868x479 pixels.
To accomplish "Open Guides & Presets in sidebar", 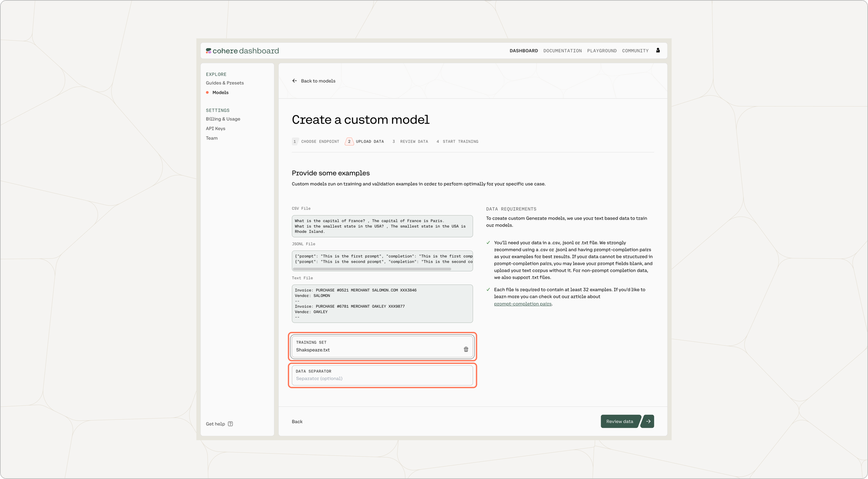I will click(x=225, y=83).
